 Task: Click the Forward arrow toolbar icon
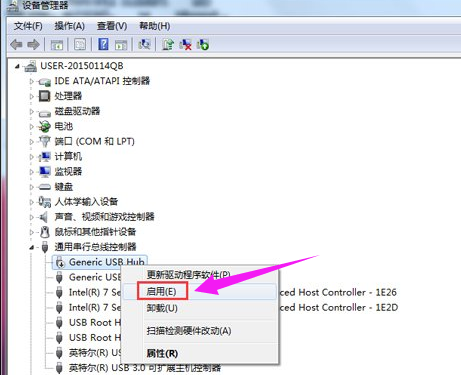tap(33, 44)
